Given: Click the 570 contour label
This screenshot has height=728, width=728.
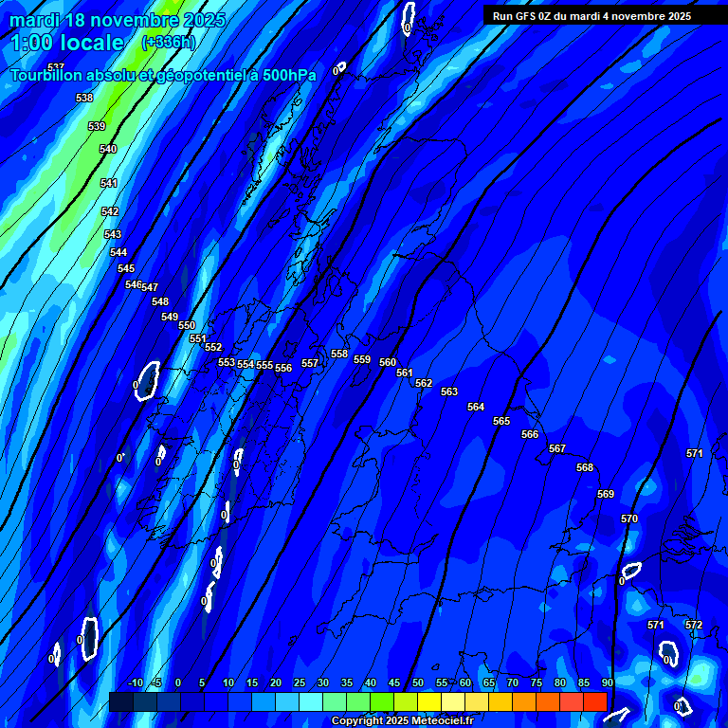Looking at the screenshot, I should tap(629, 519).
